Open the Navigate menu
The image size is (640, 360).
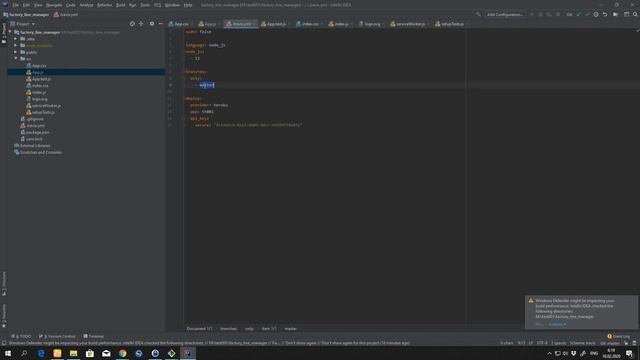(54, 5)
